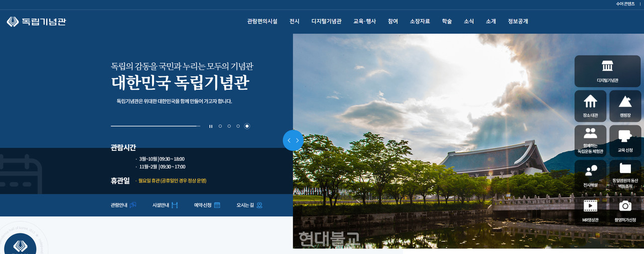
Task: Click the round emblem badge at bottom left
Action: (20, 244)
